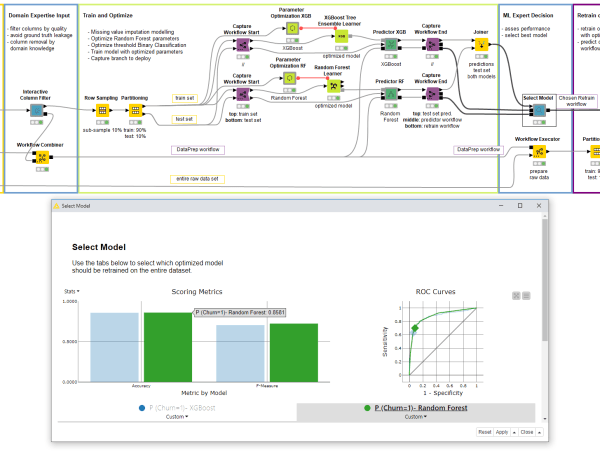
Task: Select the upper Capture Workflow End node (XGBoost branch)
Action: click(x=432, y=45)
